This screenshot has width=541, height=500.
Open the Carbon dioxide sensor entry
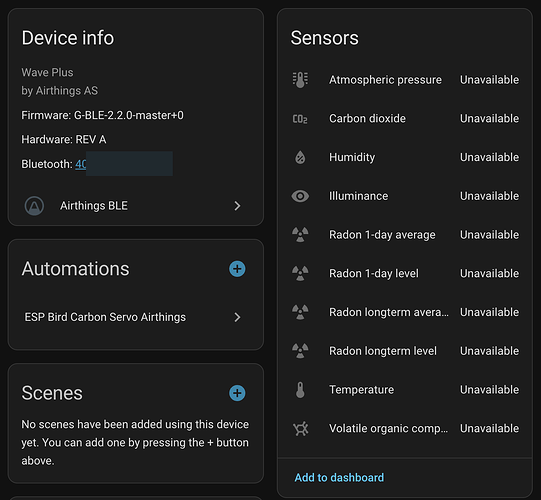[x=405, y=119]
